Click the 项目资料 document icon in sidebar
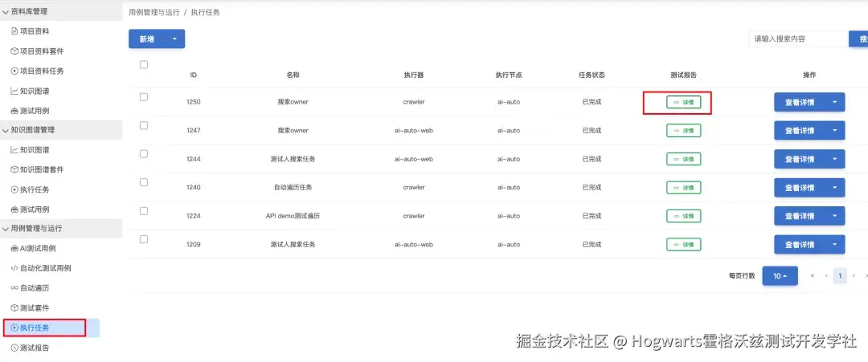Image resolution: width=868 pixels, height=362 pixels. (14, 31)
